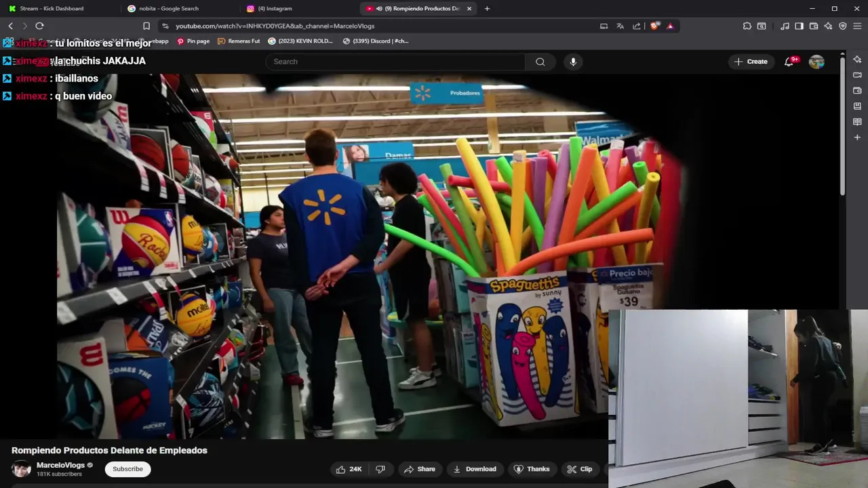Image resolution: width=868 pixels, height=488 pixels.
Task: Open the (2023) KEVIN ROLD... bookmark
Action: pos(300,41)
